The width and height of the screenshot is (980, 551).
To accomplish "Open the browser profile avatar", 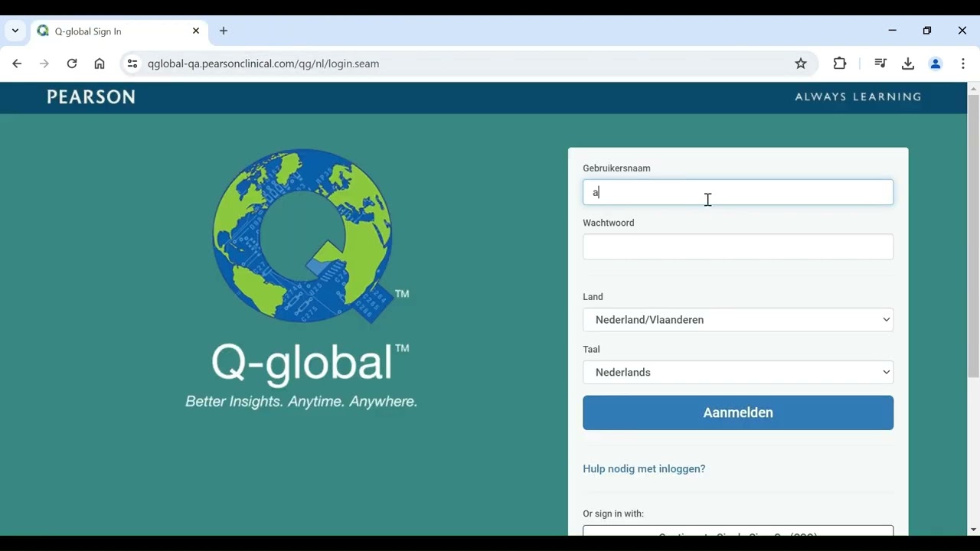I will pyautogui.click(x=936, y=64).
